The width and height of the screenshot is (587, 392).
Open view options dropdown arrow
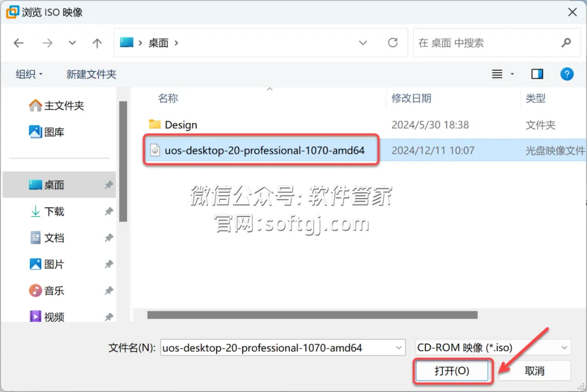pos(512,74)
